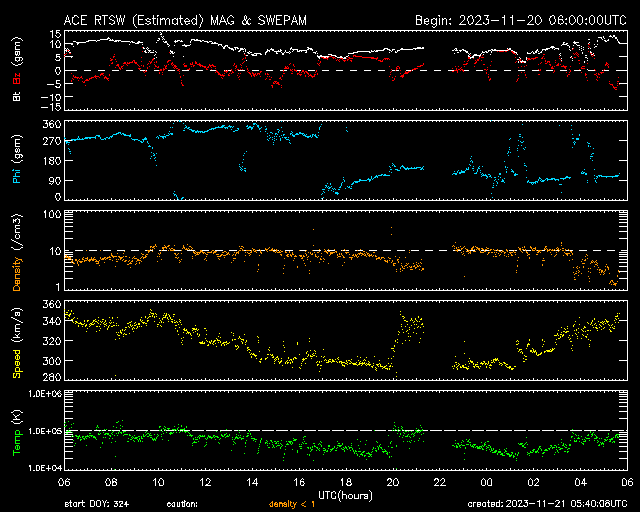Screen dimensions: 640x512
Task: Click the cyan "Phi" axis label
Action: pyautogui.click(x=17, y=176)
